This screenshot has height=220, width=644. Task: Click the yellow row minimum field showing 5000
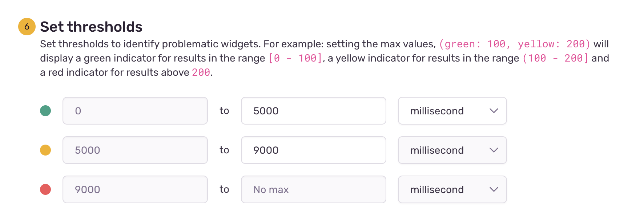pos(135,150)
